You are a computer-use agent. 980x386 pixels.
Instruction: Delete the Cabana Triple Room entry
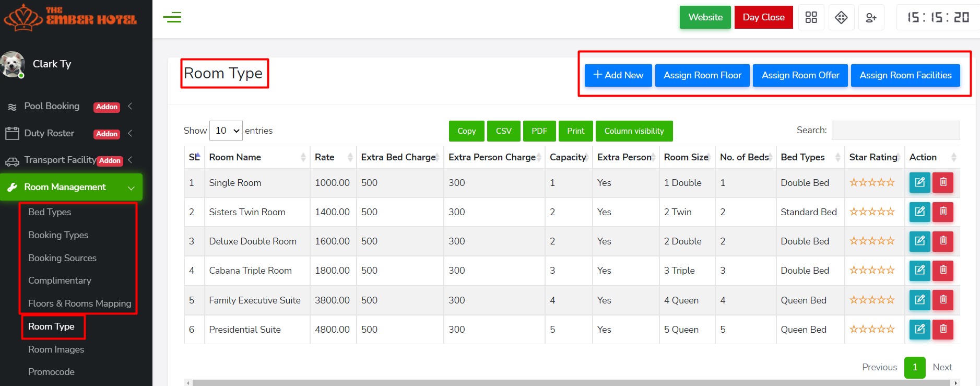(x=943, y=271)
